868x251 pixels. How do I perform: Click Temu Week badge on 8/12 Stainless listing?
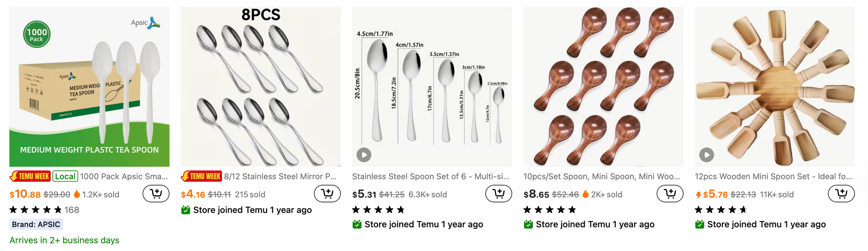pos(201,176)
